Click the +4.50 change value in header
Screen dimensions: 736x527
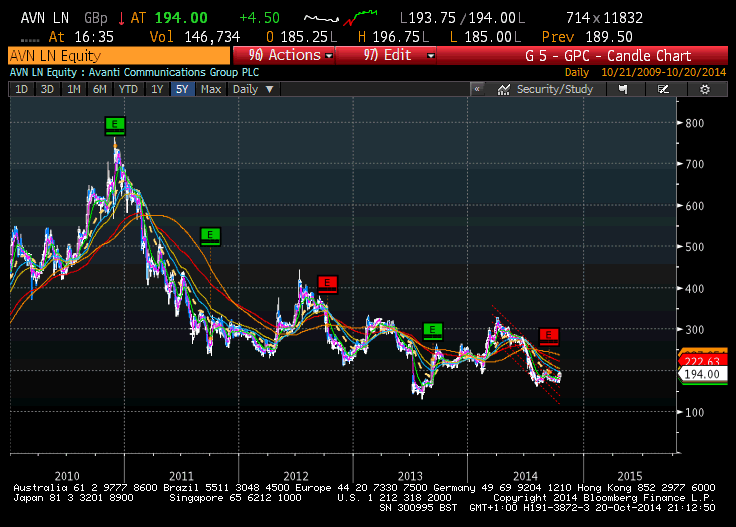click(260, 18)
